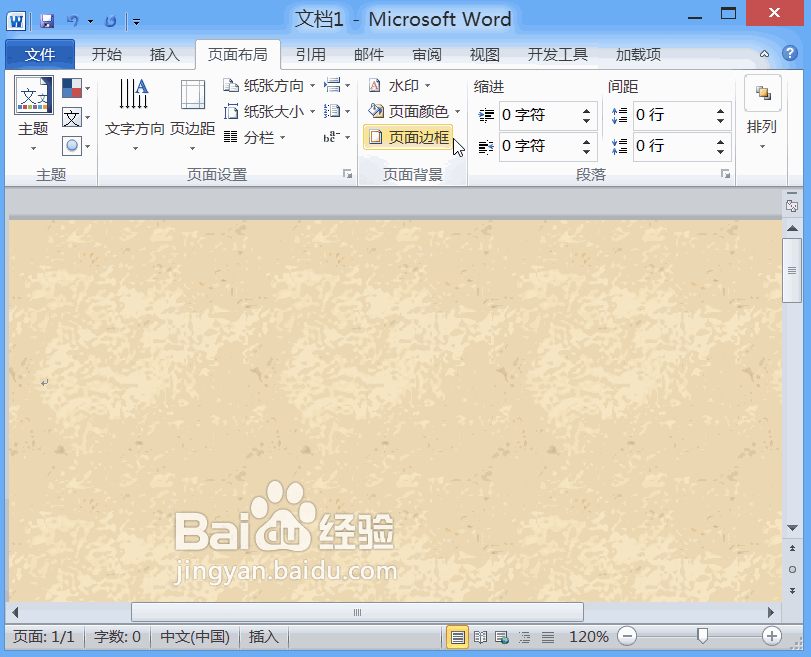
Task: Switch to Full Screen Reading view icon
Action: click(480, 637)
